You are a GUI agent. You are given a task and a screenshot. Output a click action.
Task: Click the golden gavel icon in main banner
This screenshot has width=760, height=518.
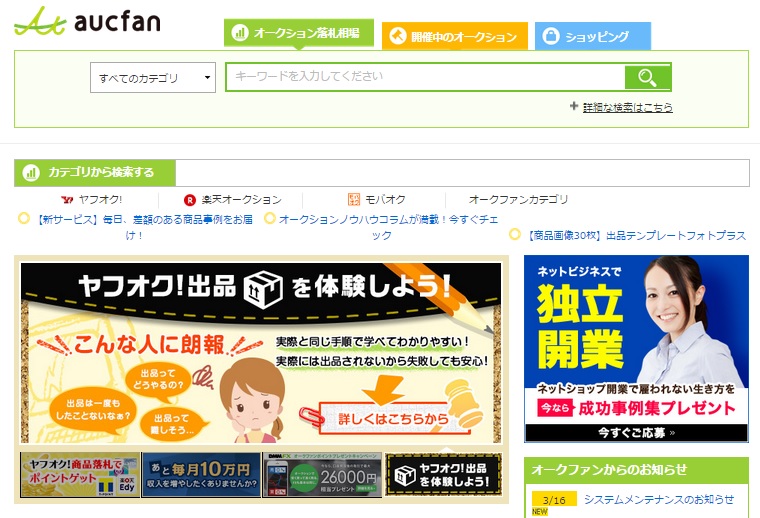point(462,403)
